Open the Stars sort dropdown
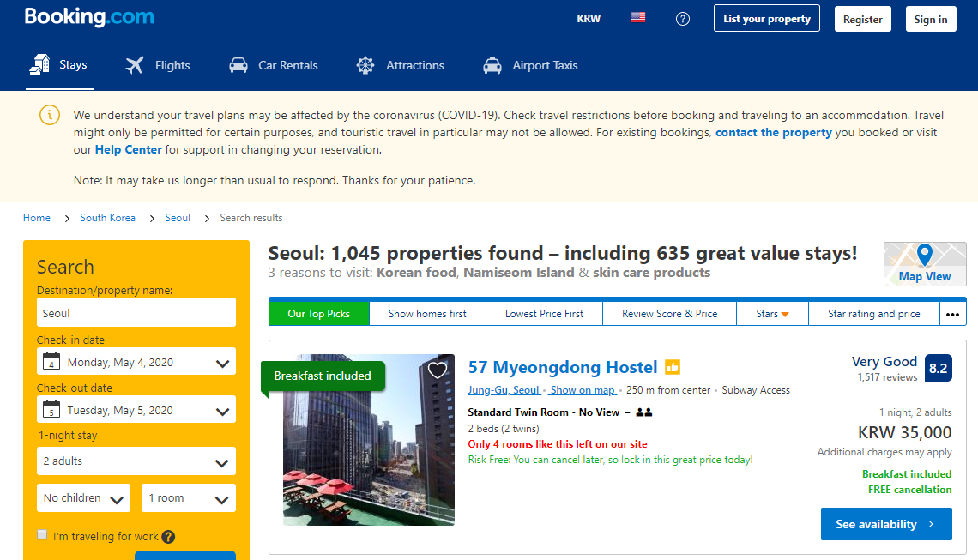This screenshot has height=560, width=978. point(772,314)
